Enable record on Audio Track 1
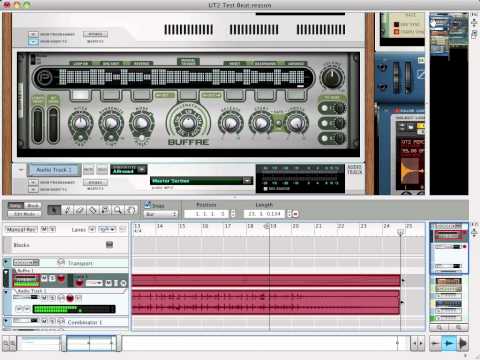 tap(70, 298)
